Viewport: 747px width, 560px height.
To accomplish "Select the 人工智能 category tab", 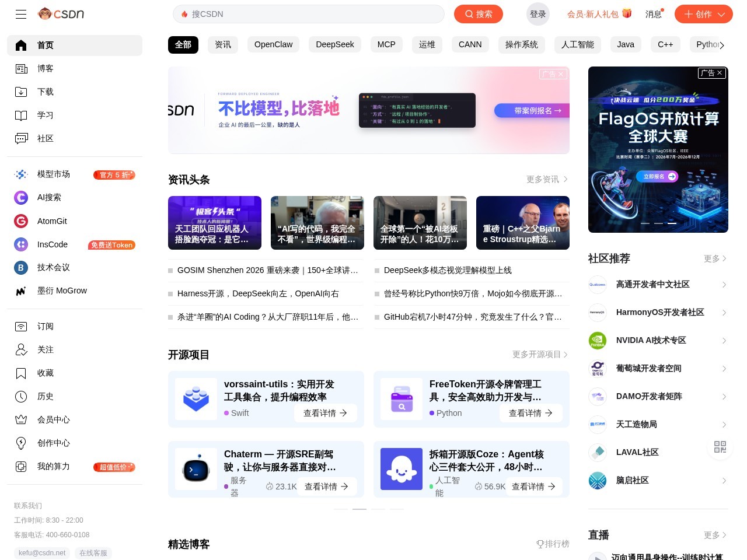I will coord(578,45).
